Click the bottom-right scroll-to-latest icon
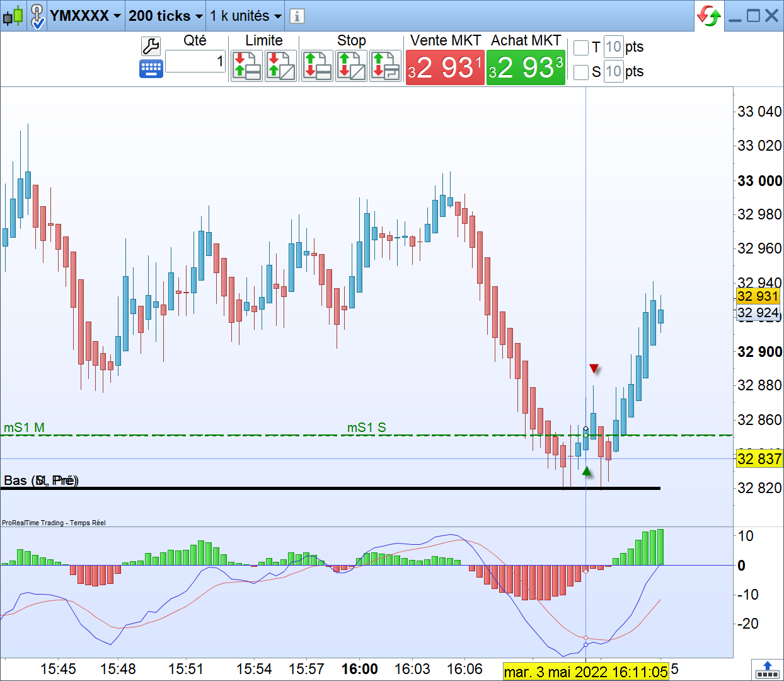The image size is (784, 681). [x=767, y=669]
